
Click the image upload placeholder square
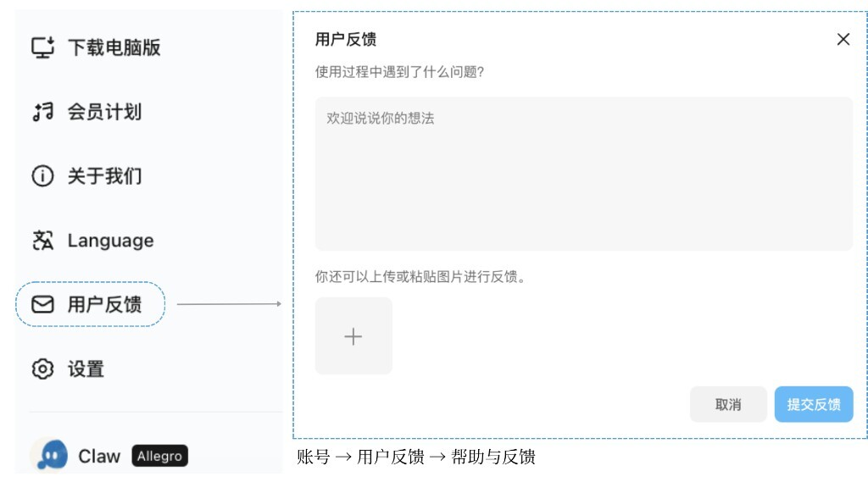[x=353, y=335]
